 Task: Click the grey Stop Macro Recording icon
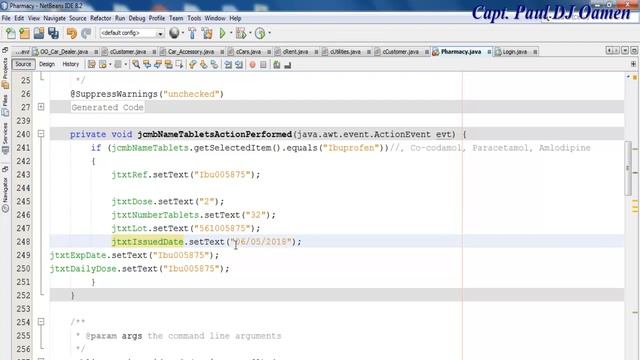pos(263,64)
